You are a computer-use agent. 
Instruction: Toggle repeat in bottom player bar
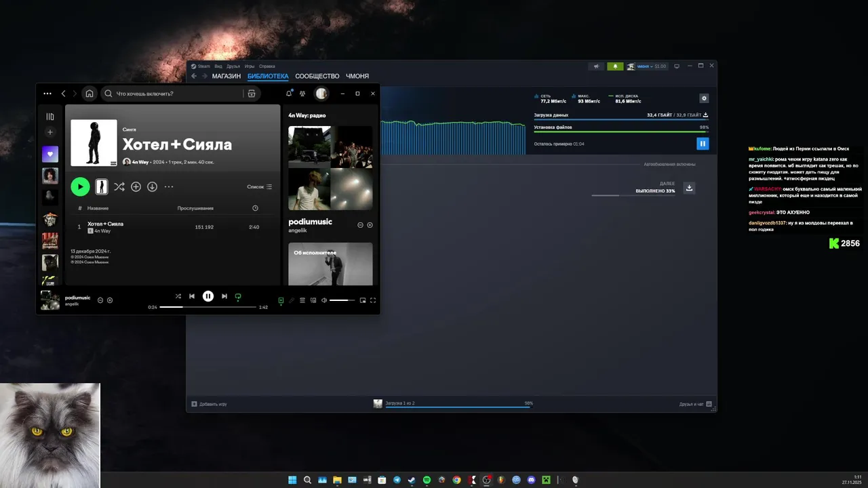coord(238,296)
